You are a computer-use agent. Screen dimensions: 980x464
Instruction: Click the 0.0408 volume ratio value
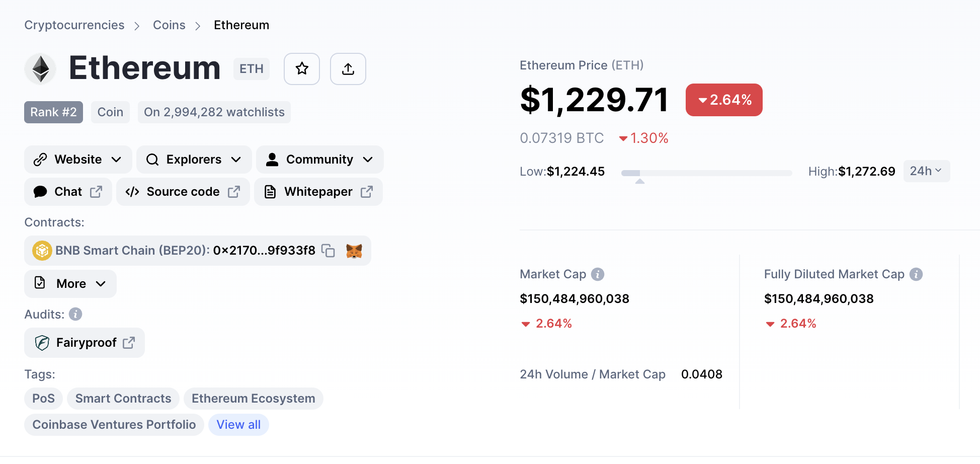pos(702,374)
